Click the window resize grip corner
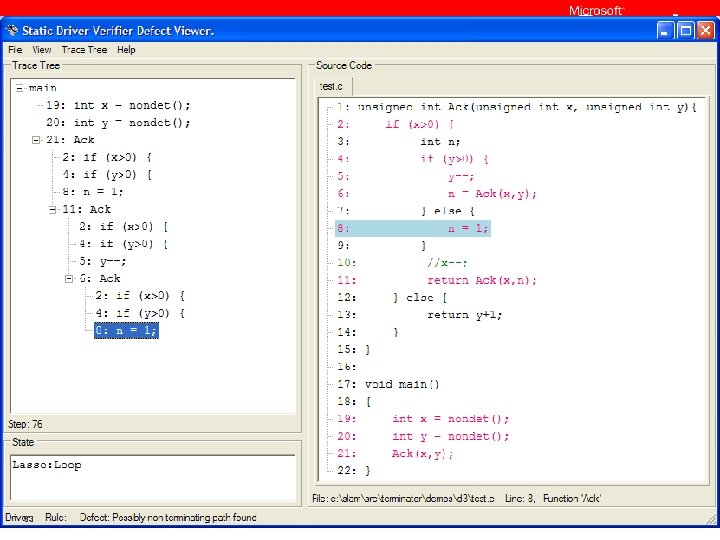 coord(712,519)
